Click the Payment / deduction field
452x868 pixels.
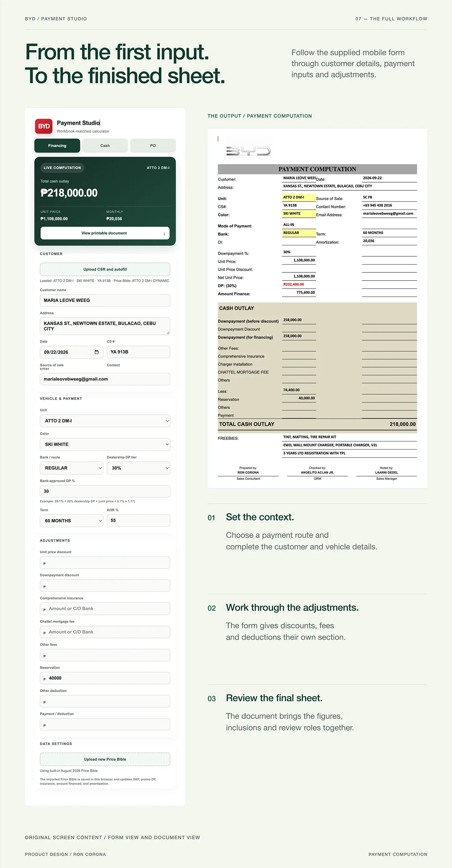105,725
